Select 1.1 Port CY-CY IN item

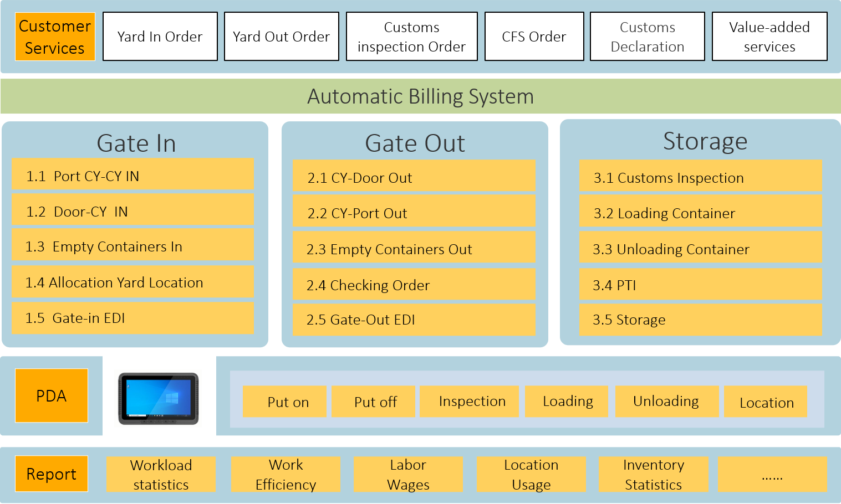coord(132,176)
